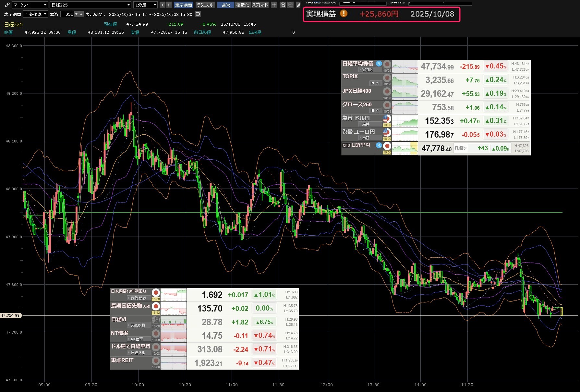
Task: Zoom out with the magnifier minus icon
Action: (x=290, y=5)
